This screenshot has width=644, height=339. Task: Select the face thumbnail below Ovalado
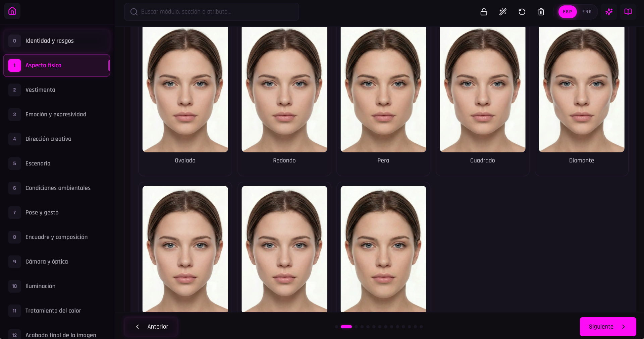click(185, 249)
